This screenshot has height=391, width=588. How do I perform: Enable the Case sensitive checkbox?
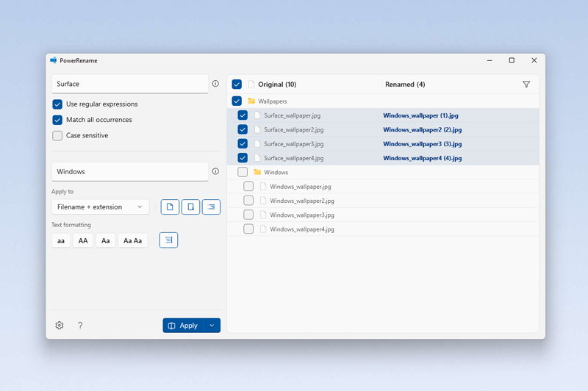pos(57,135)
